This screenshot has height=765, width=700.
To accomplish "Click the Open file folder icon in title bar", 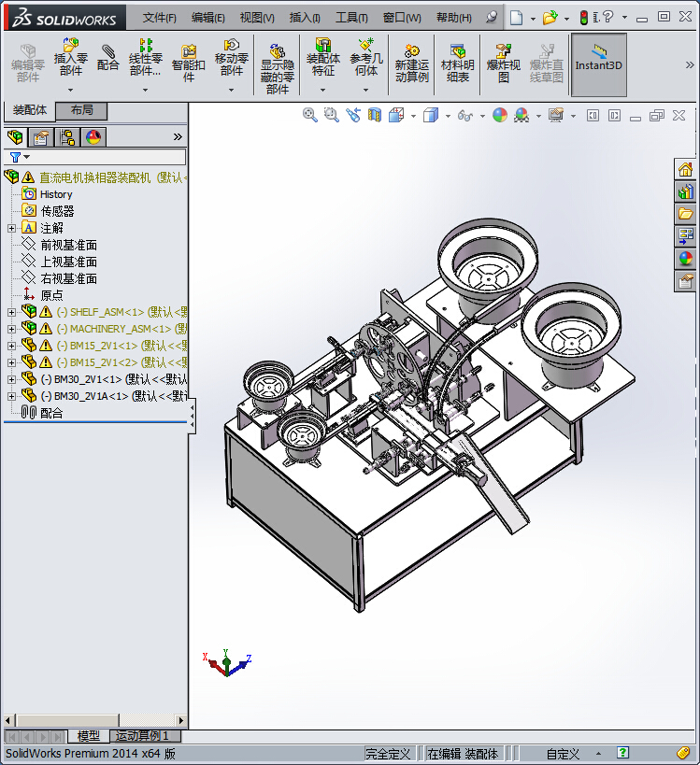I will tap(550, 18).
